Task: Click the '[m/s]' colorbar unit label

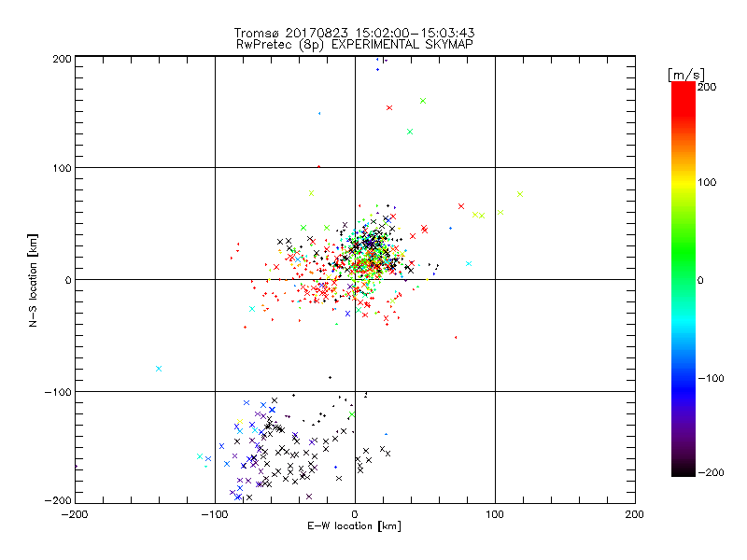Action: (686, 75)
